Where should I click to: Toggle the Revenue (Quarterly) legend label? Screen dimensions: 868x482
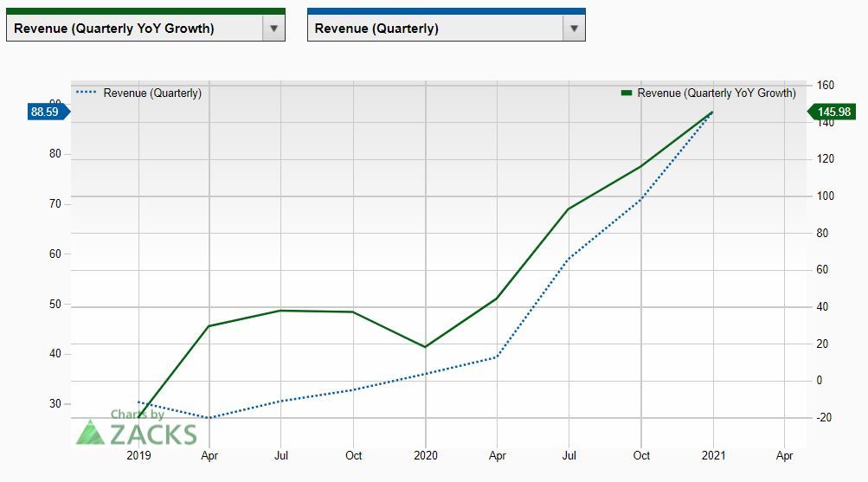(152, 93)
